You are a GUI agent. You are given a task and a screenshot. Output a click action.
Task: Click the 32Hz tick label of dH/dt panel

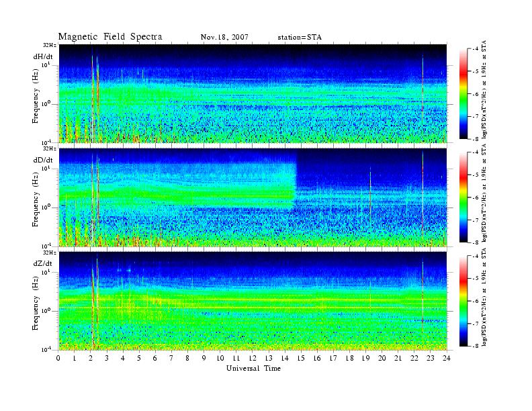[50, 45]
